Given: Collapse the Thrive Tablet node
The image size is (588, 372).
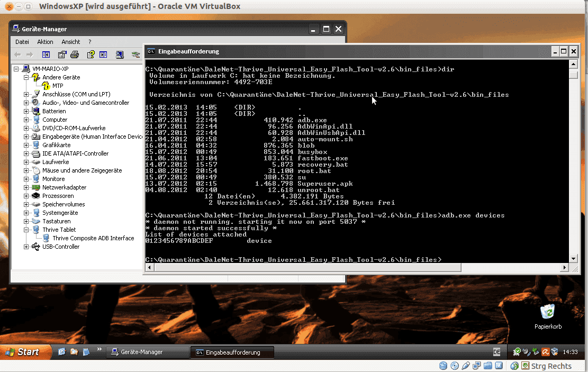Looking at the screenshot, I should 26,230.
